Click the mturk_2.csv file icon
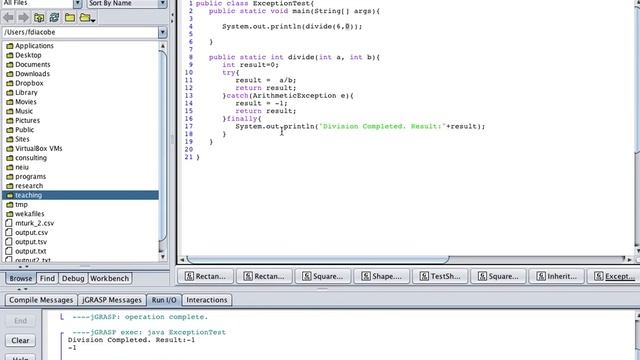The image size is (640, 360). click(9, 223)
